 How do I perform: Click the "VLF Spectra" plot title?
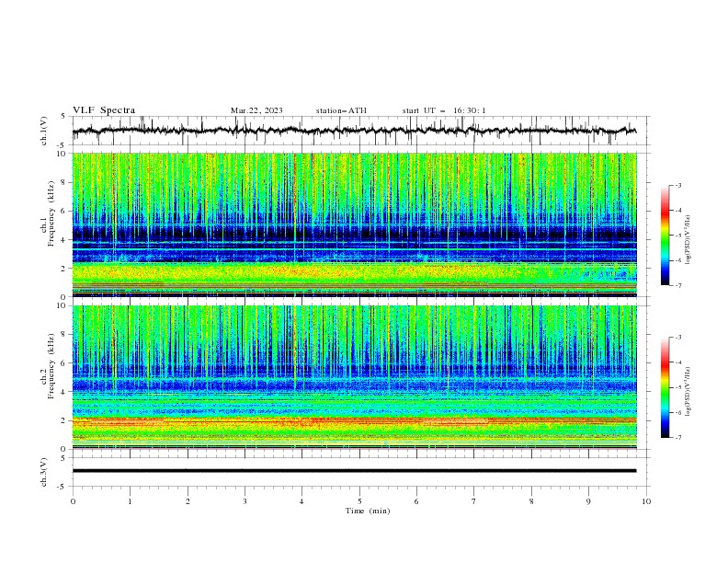(x=104, y=110)
